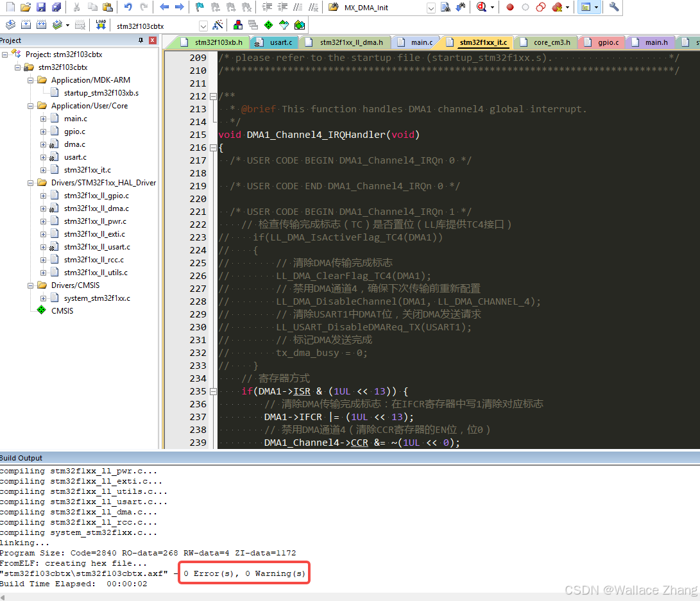Build target files
Viewport: 700px width, 601px height.
click(x=26, y=25)
